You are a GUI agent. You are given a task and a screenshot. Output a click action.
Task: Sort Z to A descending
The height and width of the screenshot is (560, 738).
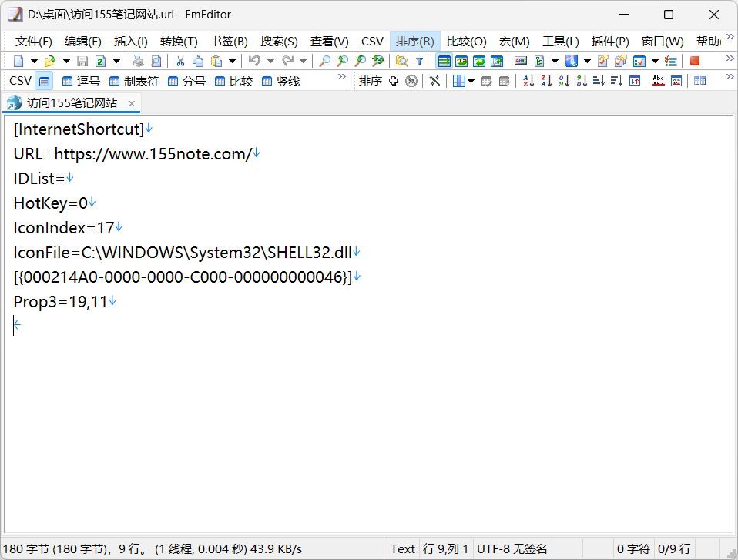pos(546,81)
